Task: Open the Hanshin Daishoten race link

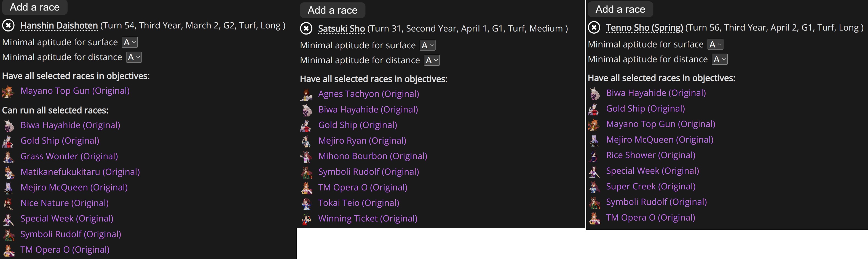Action: (x=59, y=25)
